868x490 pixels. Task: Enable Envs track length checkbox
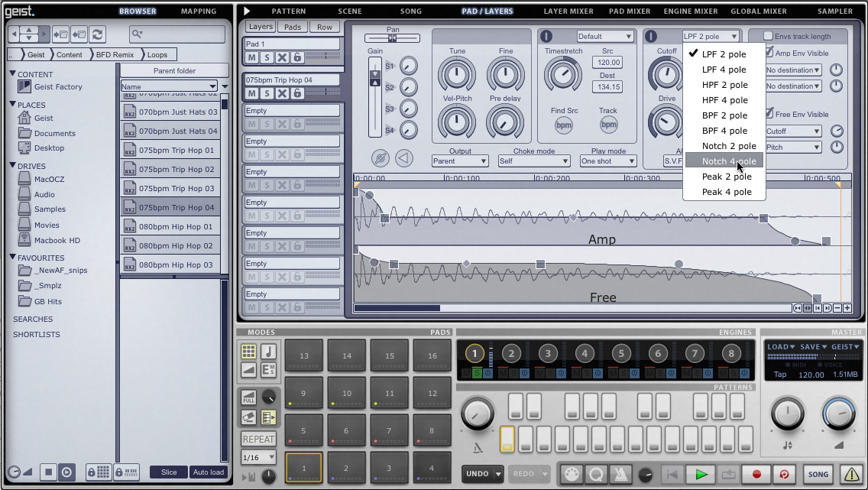(769, 36)
